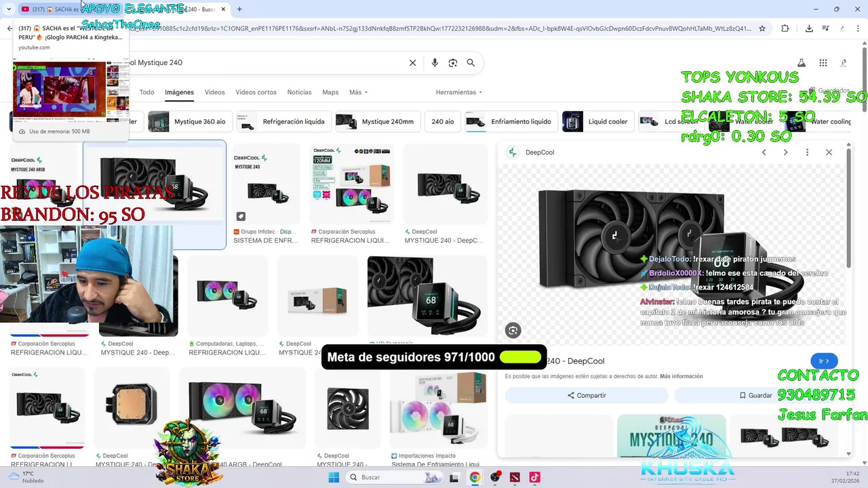This screenshot has width=868, height=488.
Task: Open the Google apps grid
Action: (x=823, y=62)
